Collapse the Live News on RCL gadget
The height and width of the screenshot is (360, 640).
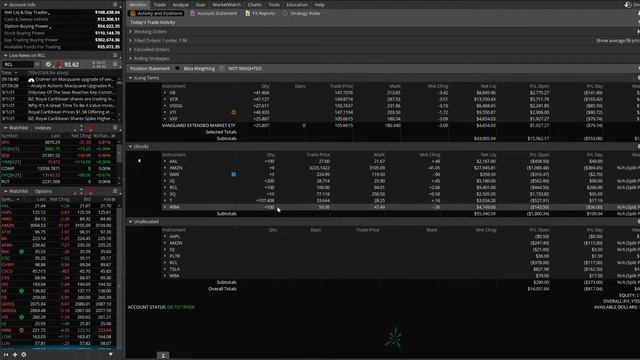[x=5, y=55]
